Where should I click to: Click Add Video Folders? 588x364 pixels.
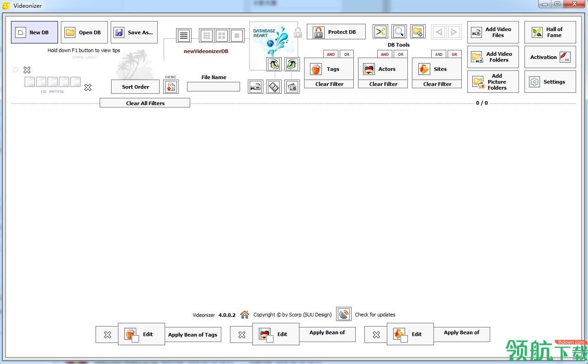point(493,57)
